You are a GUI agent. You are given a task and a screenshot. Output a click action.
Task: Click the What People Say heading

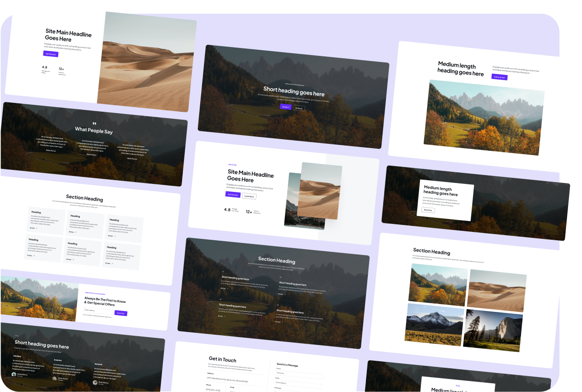pos(94,130)
